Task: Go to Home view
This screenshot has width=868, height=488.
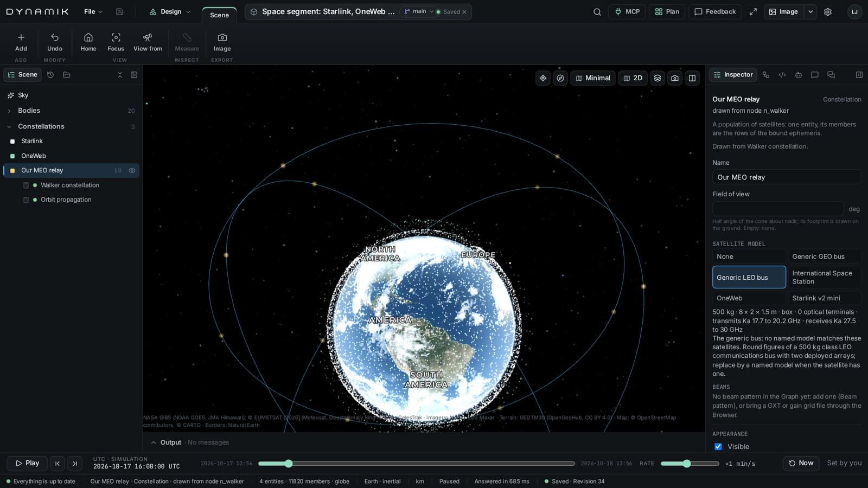Action: [x=88, y=42]
